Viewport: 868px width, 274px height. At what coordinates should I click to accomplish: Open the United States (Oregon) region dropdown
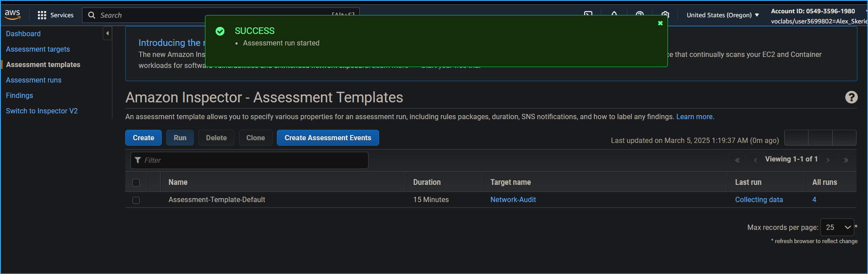coord(723,15)
